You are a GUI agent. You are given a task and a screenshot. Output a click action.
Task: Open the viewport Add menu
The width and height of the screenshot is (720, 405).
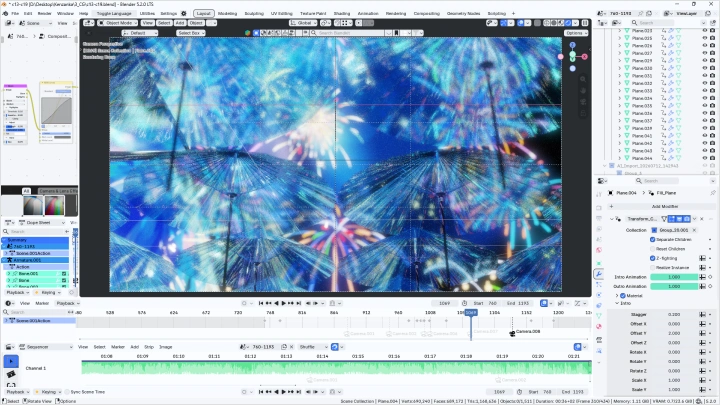[180, 22]
